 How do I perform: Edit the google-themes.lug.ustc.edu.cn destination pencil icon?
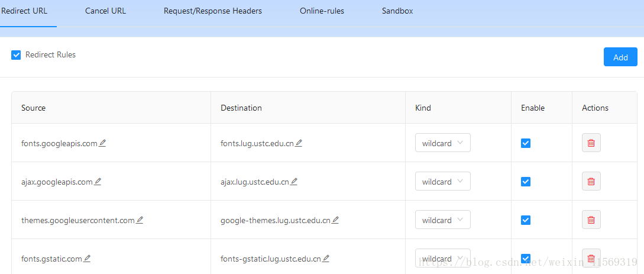[335, 220]
